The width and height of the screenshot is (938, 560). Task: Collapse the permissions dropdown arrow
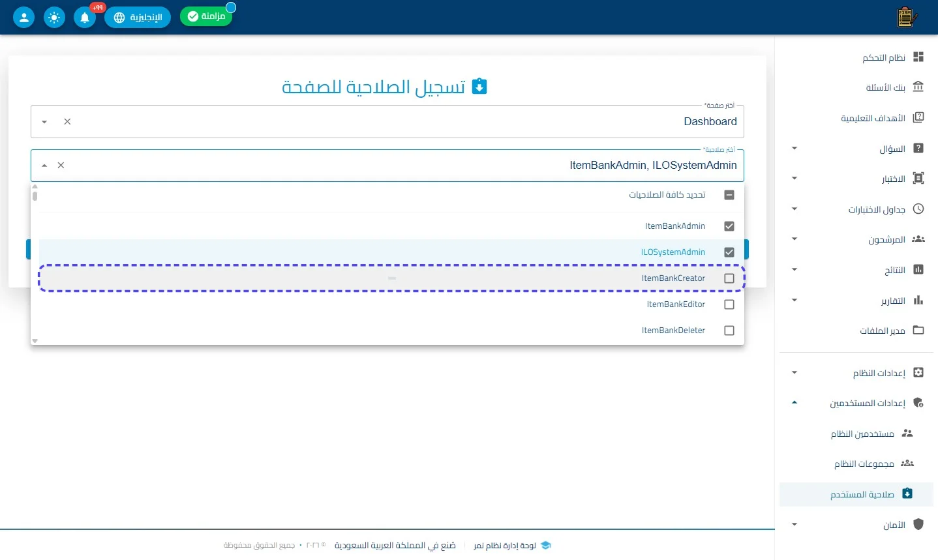[x=44, y=166]
